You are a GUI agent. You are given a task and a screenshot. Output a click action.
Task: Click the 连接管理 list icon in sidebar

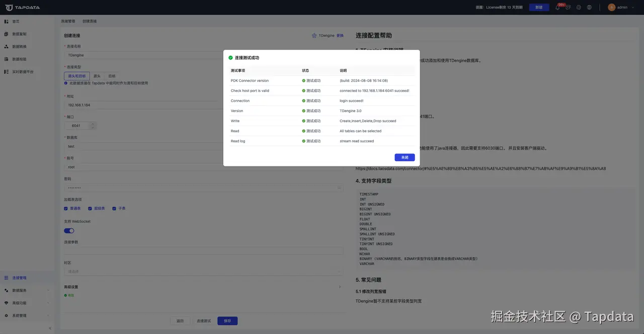(x=7, y=278)
